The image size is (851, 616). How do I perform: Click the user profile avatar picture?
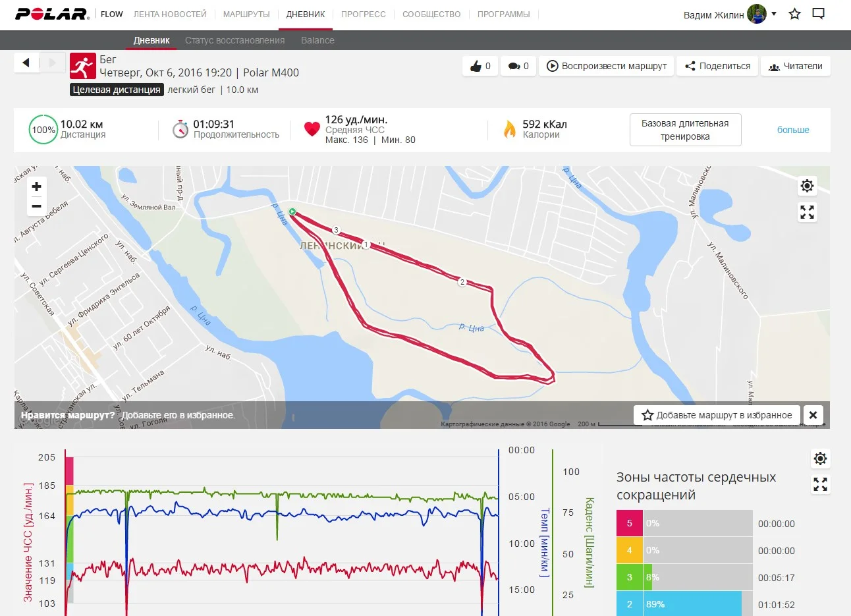click(757, 14)
